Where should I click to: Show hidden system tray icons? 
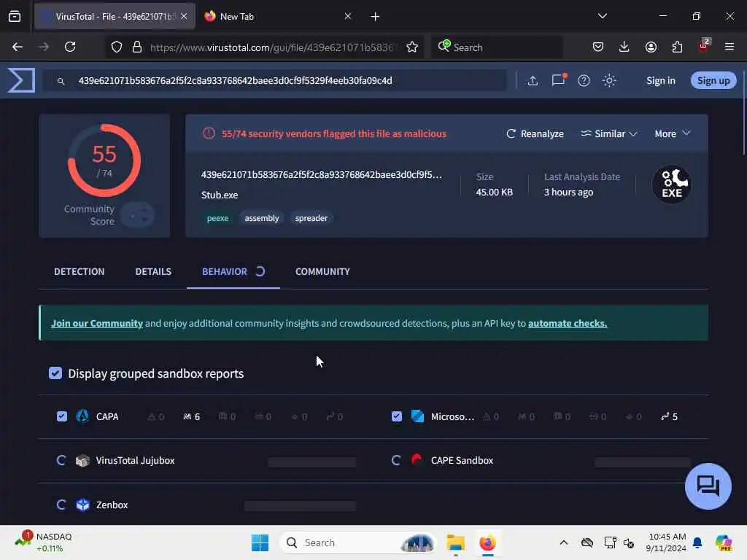tap(564, 542)
